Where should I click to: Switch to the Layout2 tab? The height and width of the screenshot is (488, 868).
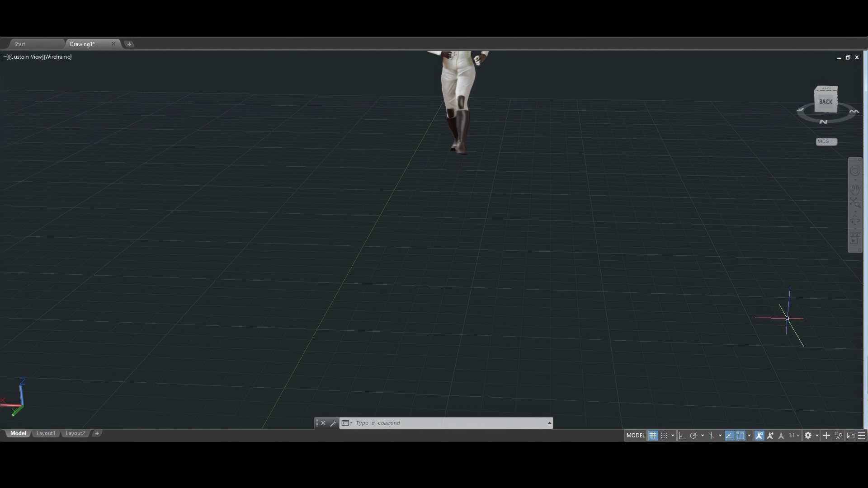click(x=75, y=433)
